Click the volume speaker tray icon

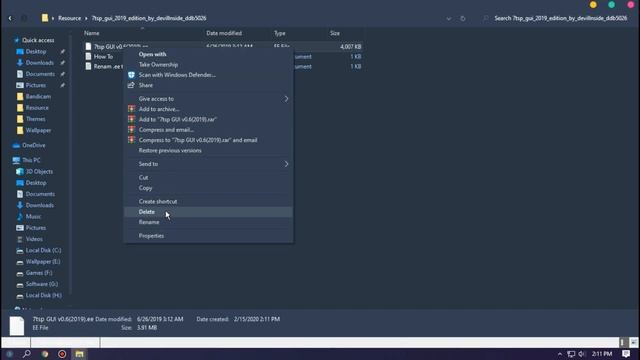(x=582, y=354)
